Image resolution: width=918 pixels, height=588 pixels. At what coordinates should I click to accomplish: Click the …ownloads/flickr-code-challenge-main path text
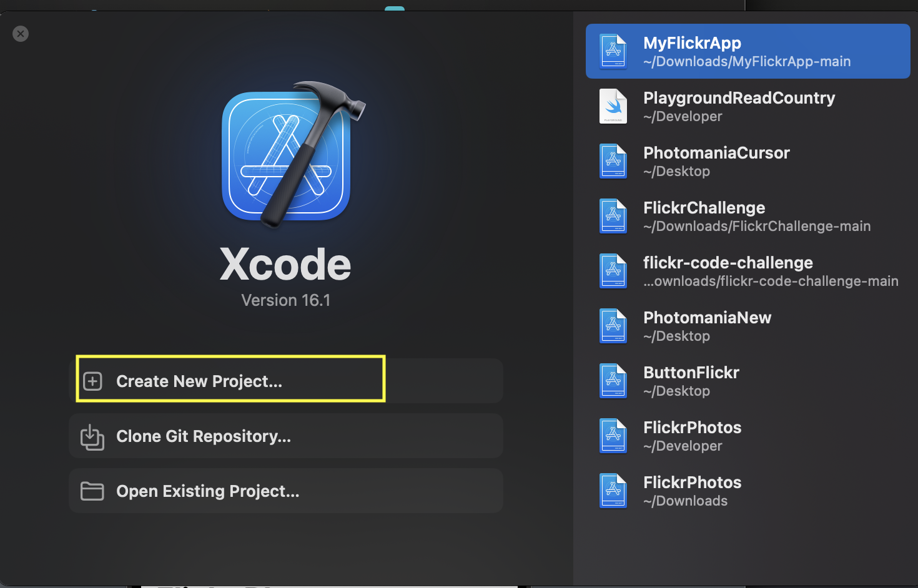(771, 282)
